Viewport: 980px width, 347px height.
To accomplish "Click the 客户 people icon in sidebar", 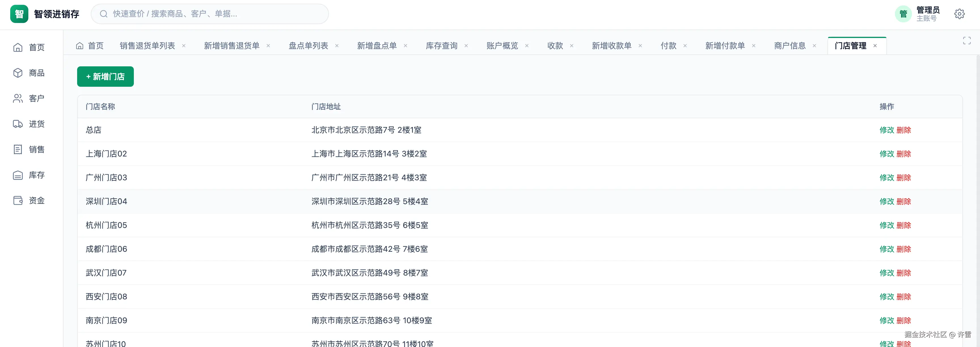I will pos(18,99).
